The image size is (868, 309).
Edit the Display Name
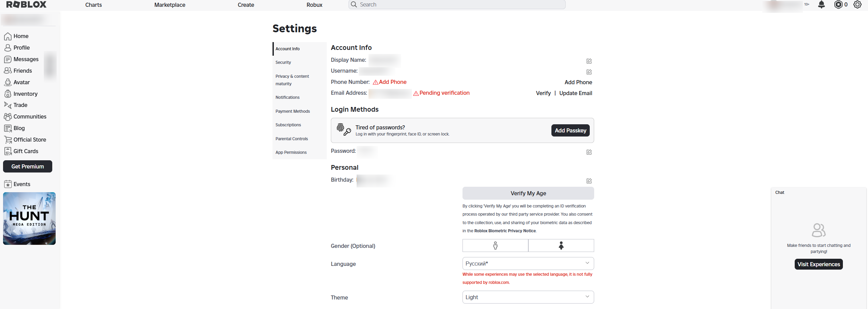589,61
